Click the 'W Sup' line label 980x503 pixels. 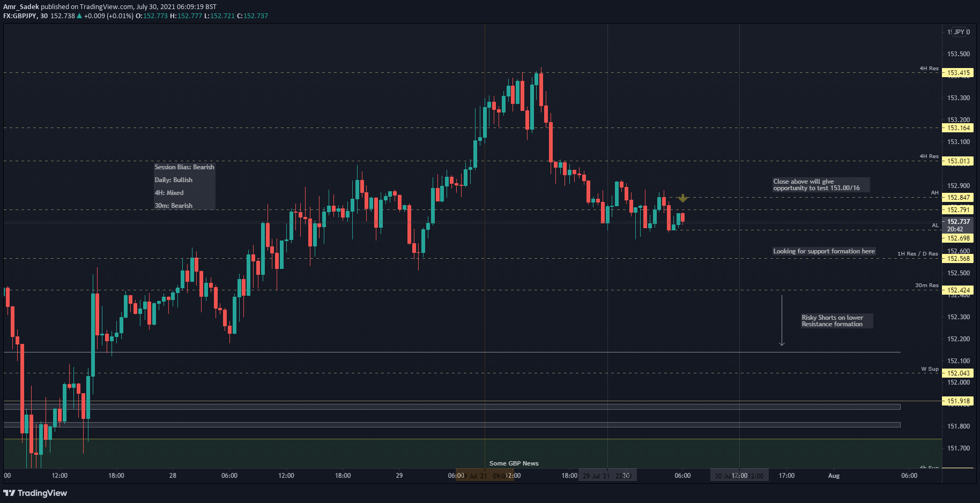pos(930,369)
